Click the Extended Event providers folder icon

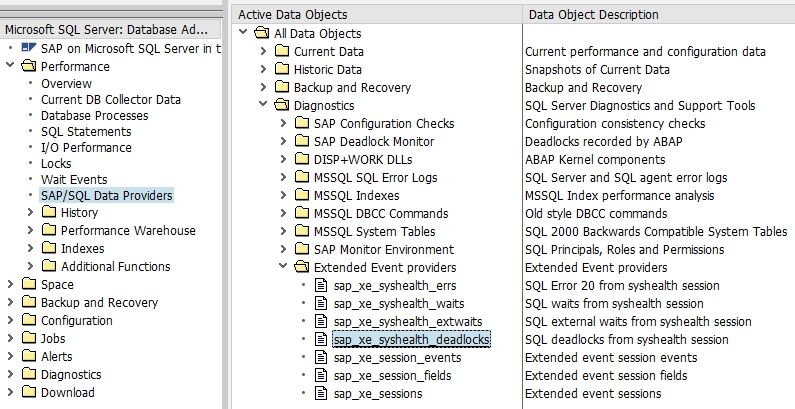[301, 268]
